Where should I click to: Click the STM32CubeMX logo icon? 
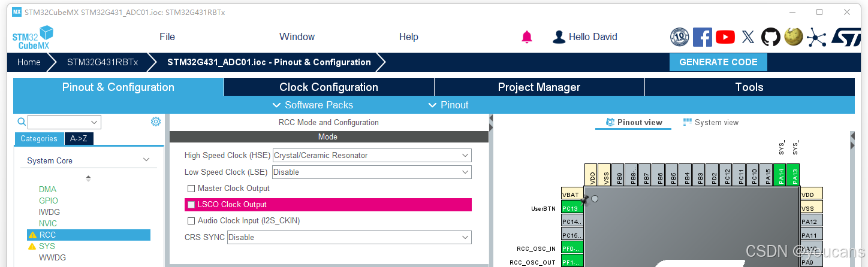point(33,37)
